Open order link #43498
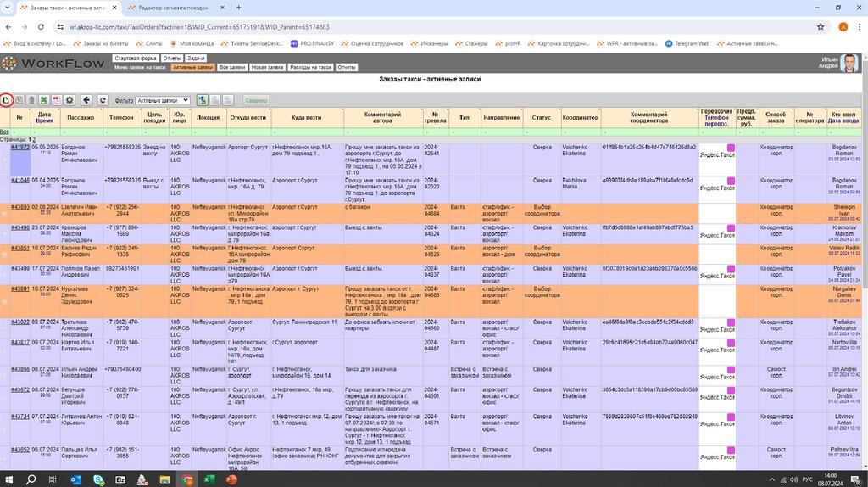The width and height of the screenshot is (868, 487). [19, 227]
